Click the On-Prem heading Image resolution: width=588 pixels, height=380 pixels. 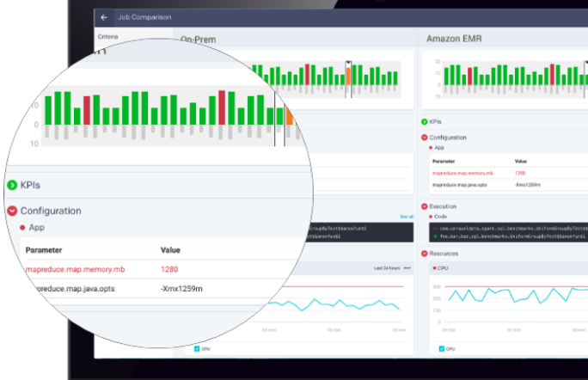click(x=198, y=40)
